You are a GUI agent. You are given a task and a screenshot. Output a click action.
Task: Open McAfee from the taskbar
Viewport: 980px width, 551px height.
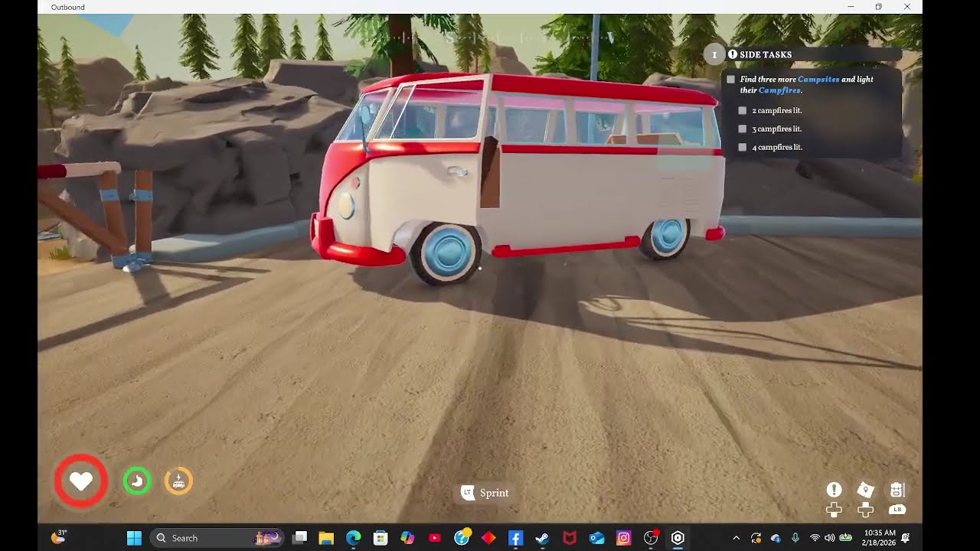pos(570,538)
